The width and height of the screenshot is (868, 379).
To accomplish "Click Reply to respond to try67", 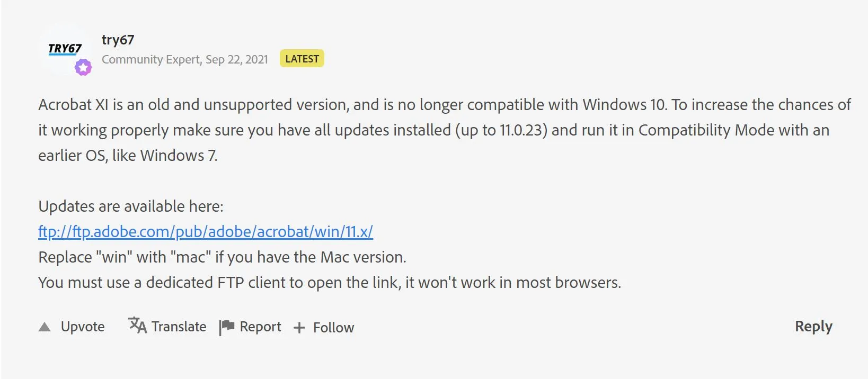I will pos(813,327).
